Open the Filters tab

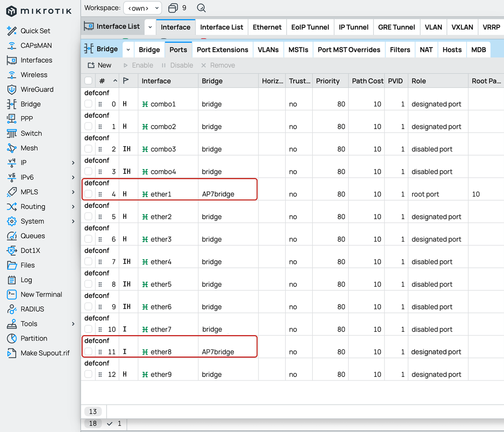(x=400, y=50)
